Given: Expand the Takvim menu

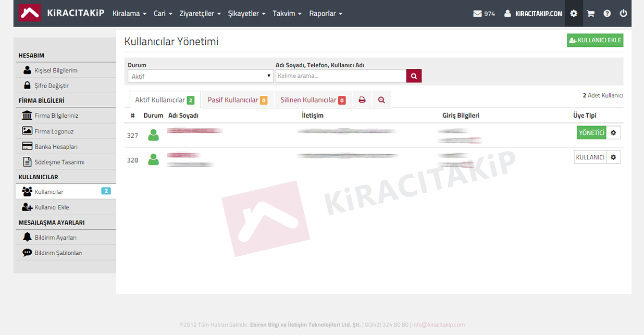Looking at the screenshot, I should pos(287,14).
